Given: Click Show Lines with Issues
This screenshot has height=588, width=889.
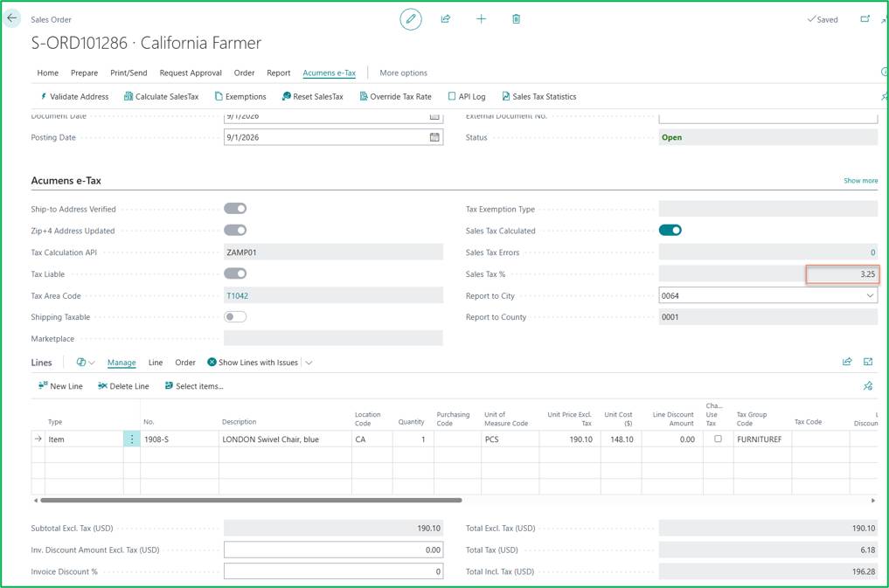Looking at the screenshot, I should click(253, 363).
